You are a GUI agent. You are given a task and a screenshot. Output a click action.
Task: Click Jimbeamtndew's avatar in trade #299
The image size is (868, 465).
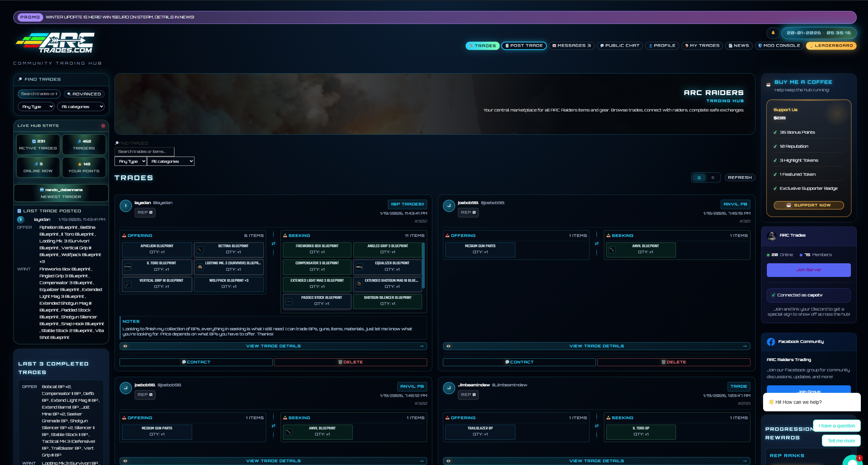(449, 388)
